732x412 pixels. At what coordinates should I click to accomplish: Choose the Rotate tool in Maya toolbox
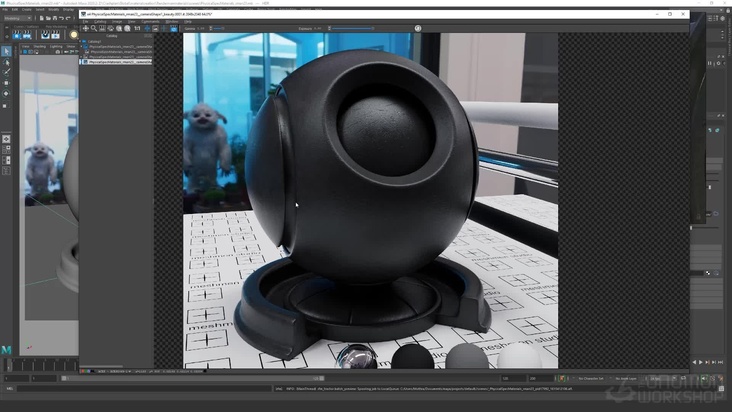(6, 93)
